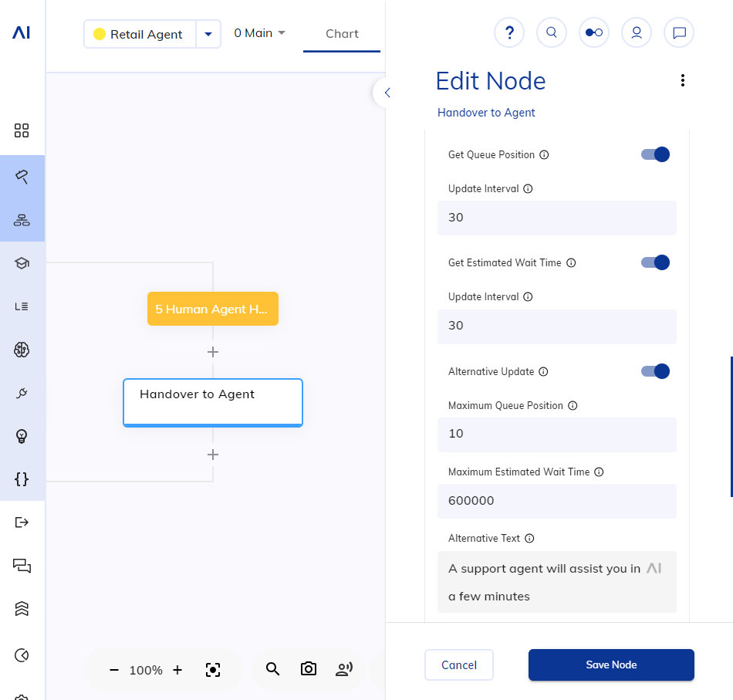The width and height of the screenshot is (733, 700).
Task: Toggle the expert mode switch icon in header
Action: pos(594,32)
